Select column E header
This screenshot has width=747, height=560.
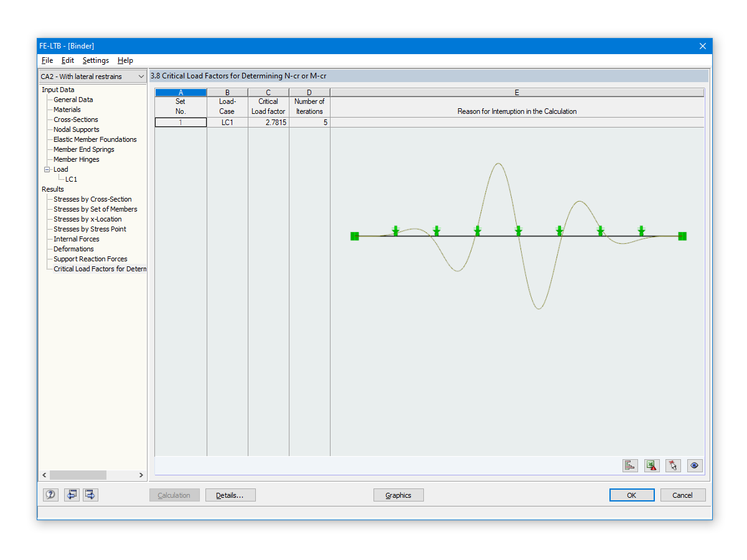[517, 93]
